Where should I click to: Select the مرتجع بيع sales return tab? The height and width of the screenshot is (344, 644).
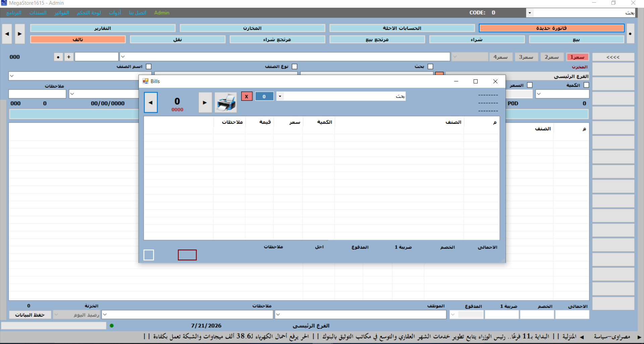tap(377, 40)
